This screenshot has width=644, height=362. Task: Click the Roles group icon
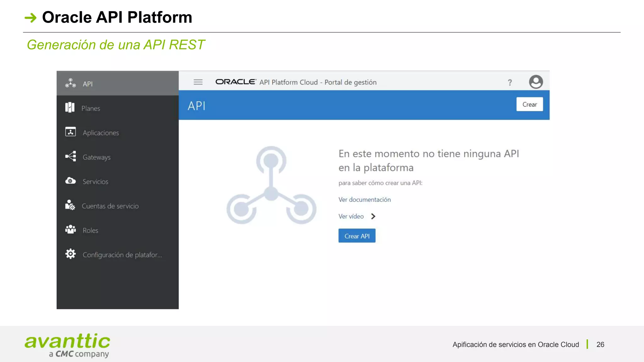70,229
